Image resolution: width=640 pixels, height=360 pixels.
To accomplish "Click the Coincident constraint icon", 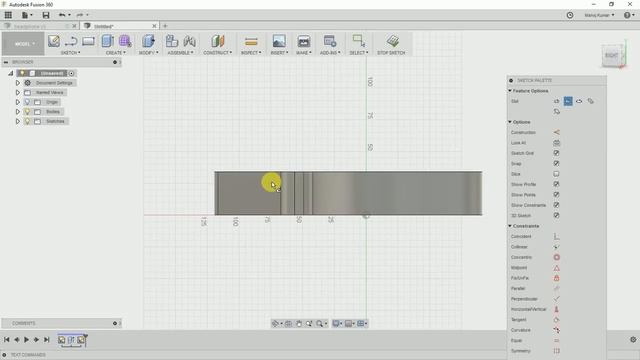I will 556,236.
